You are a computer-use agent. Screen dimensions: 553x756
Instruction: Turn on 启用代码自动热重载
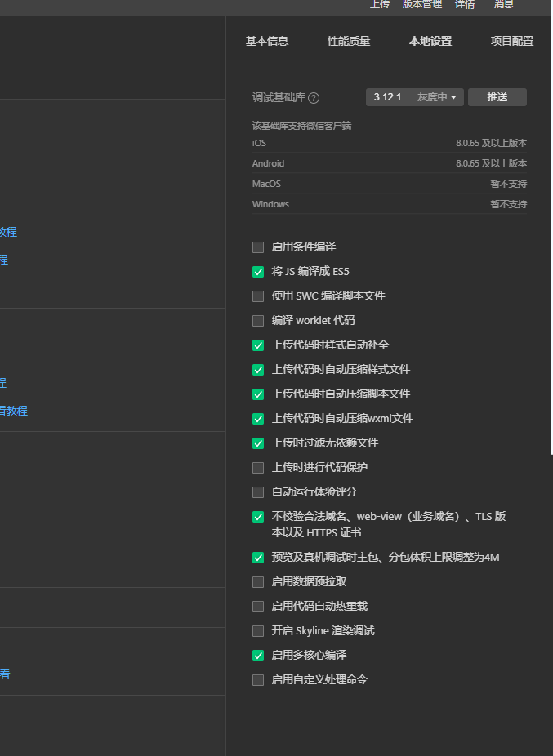point(258,607)
